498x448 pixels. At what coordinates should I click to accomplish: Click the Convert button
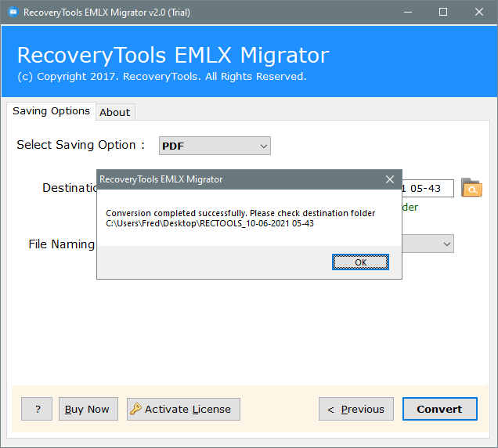439,409
